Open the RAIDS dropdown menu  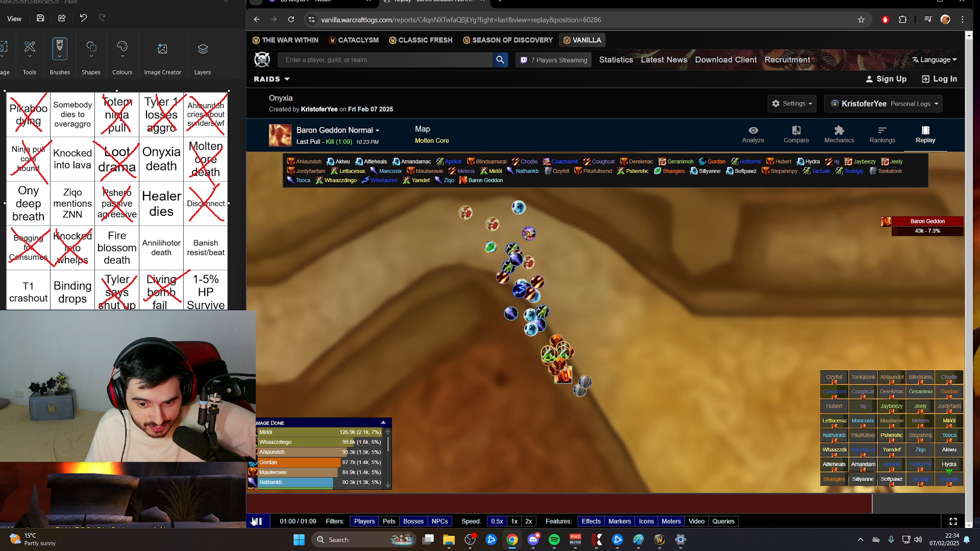point(272,79)
